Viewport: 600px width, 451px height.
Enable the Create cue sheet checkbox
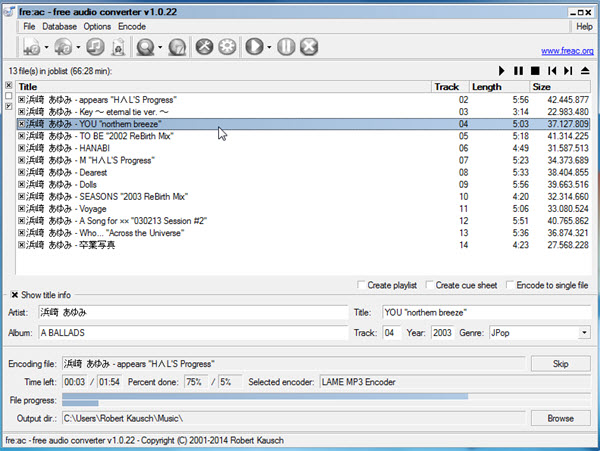pyautogui.click(x=429, y=285)
